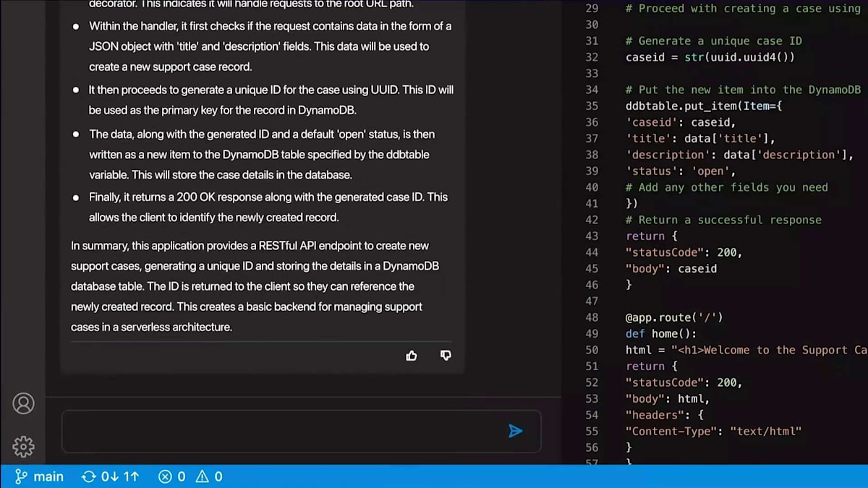Click the code 'ddbtable.put_item(Item={'

point(704,106)
